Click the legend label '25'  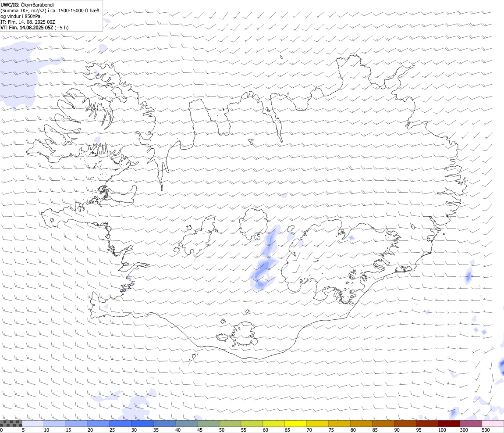[x=112, y=430]
